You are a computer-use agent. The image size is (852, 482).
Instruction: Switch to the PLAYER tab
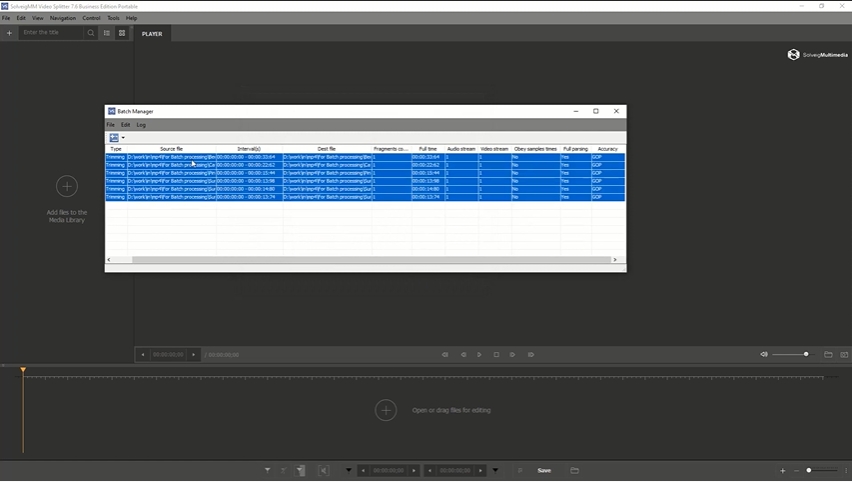tap(152, 34)
